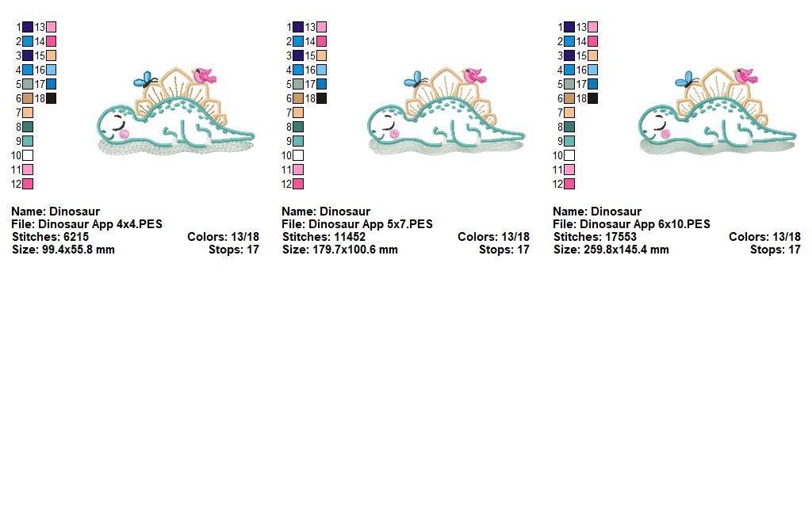The image size is (812, 511).
Task: Click Name: Dinosaur under the 6x10 design
Action: 597,211
